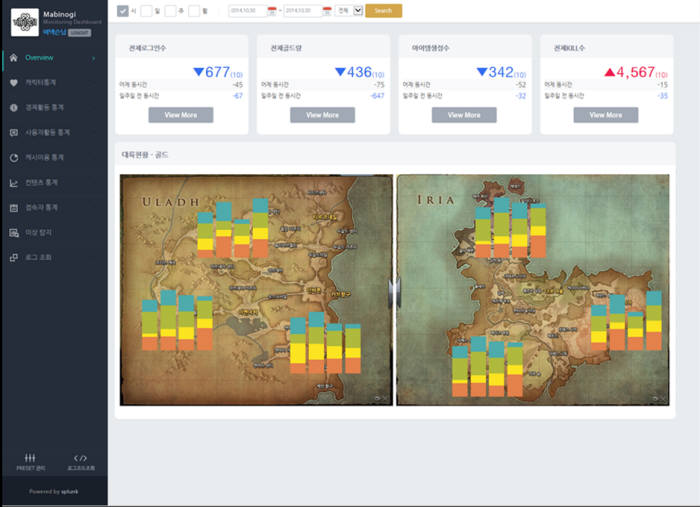The image size is (700, 507).
Task: Click the right-side bar chart on Iria map
Action: click(626, 320)
